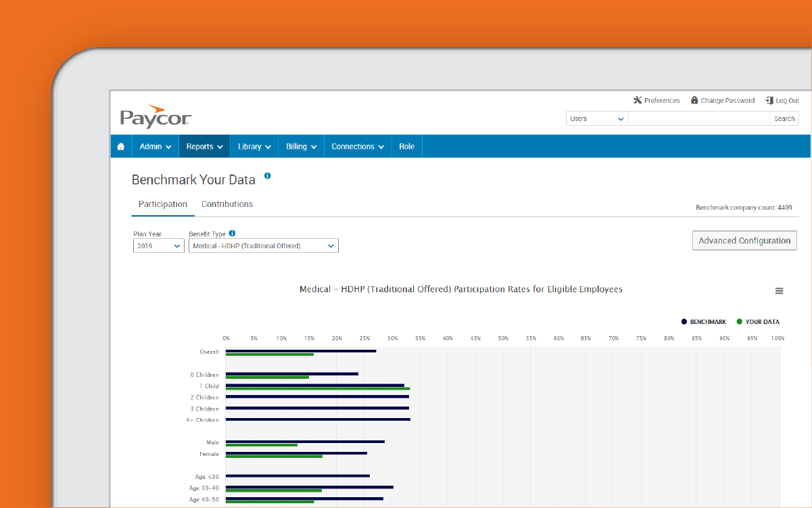This screenshot has width=812, height=508.
Task: Click the 4+ Children benchmark bar
Action: pos(318,419)
